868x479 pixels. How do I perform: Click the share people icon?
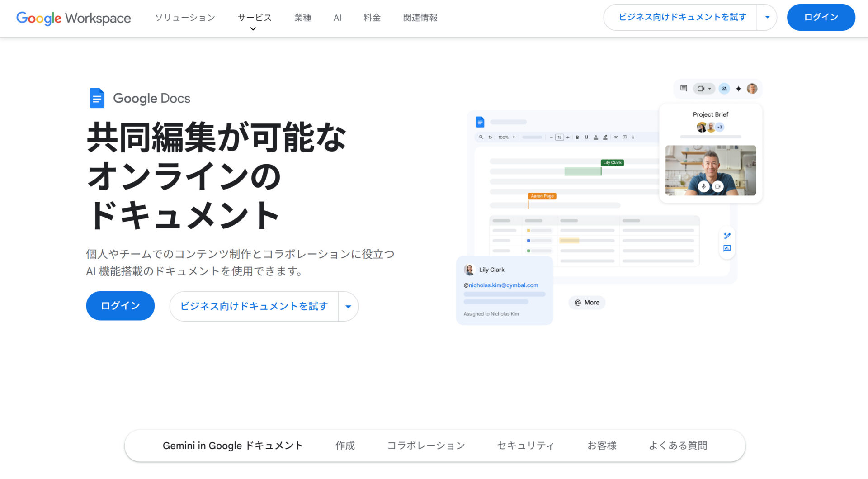click(724, 89)
